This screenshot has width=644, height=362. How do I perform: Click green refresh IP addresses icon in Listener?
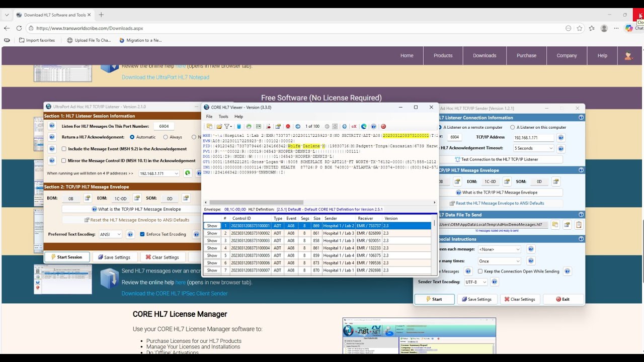187,173
